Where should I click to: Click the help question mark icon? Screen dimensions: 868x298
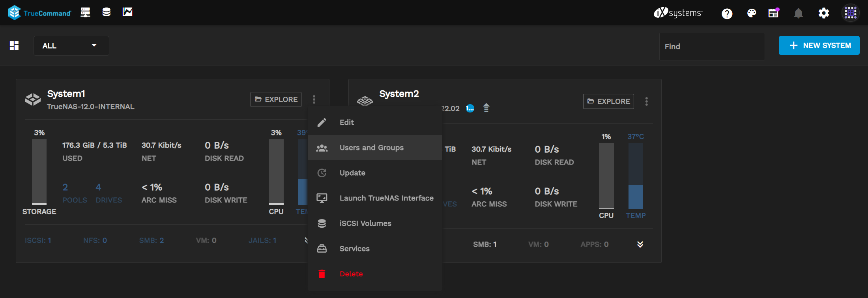point(727,14)
